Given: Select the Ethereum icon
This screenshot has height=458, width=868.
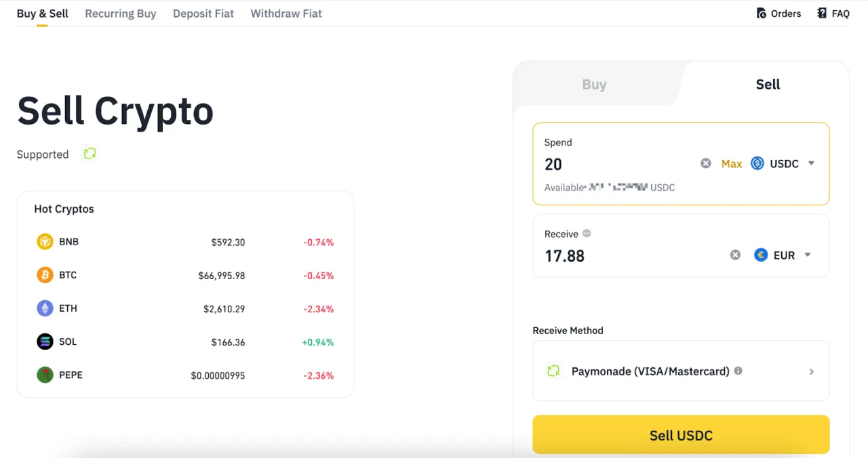Looking at the screenshot, I should coord(44,308).
